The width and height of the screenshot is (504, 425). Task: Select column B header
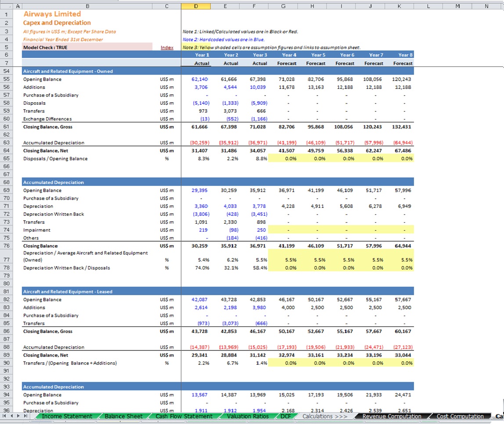[x=87, y=6]
